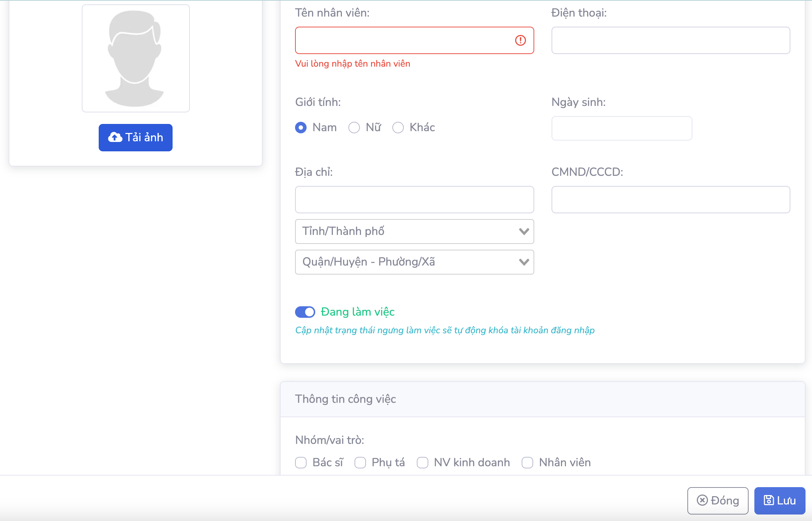Click the Điện thoại input field
This screenshot has height=521, width=812.
pos(670,40)
